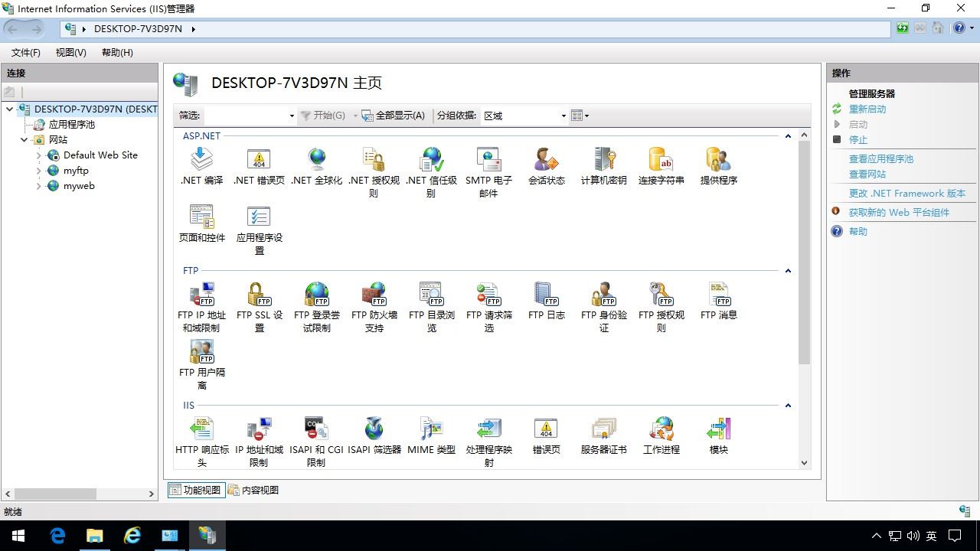Open .NET 信任级别 icon
Image resolution: width=980 pixels, height=551 pixels.
point(431,172)
